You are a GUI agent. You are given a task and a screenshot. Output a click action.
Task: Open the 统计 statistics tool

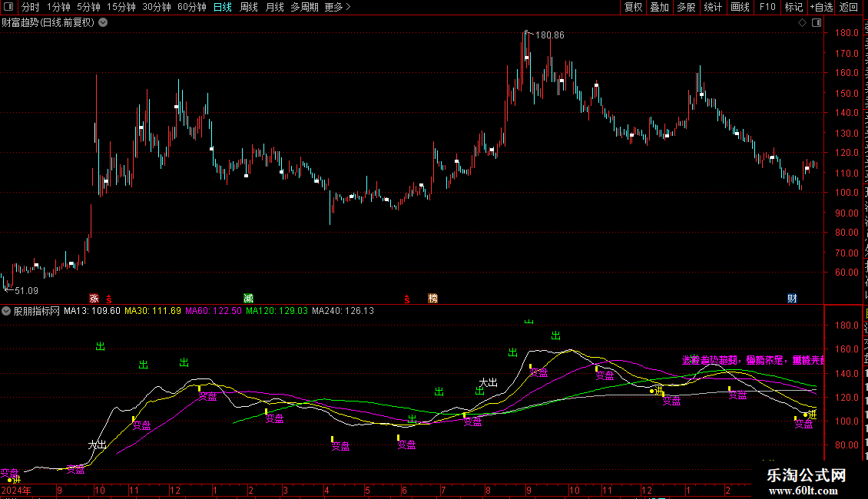[x=713, y=7]
